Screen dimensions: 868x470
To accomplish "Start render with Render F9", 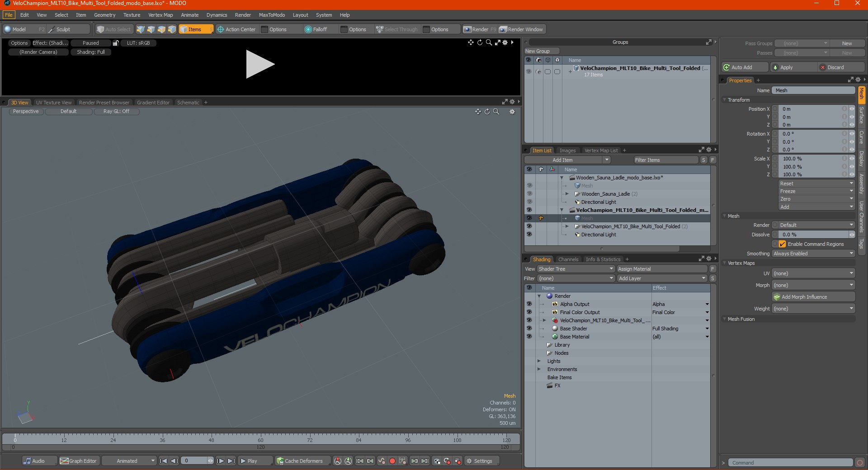I will pos(480,29).
